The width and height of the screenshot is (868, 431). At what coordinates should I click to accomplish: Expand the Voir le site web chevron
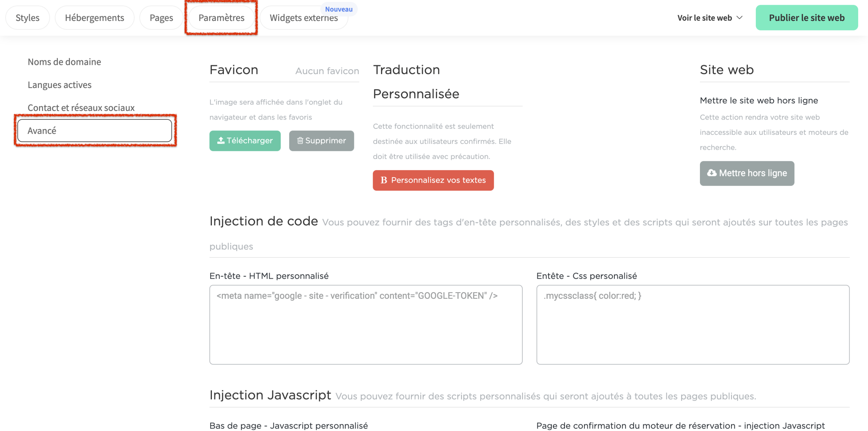(x=740, y=17)
